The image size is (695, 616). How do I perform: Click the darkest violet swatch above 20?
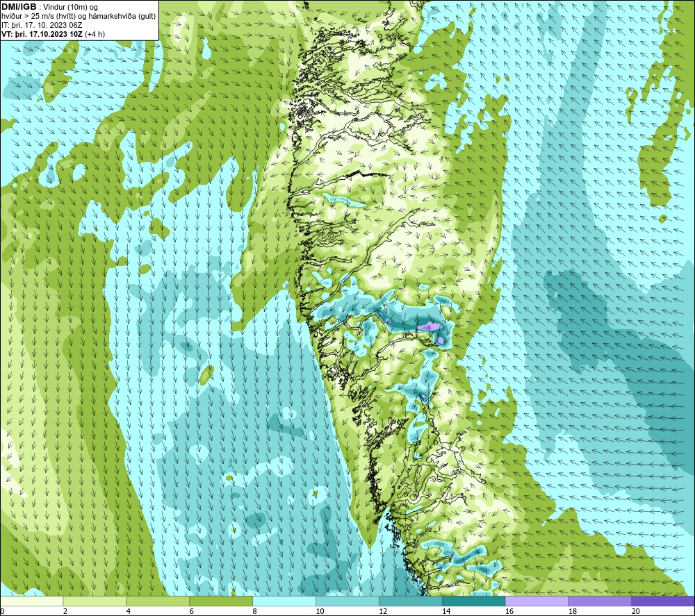[x=663, y=601]
